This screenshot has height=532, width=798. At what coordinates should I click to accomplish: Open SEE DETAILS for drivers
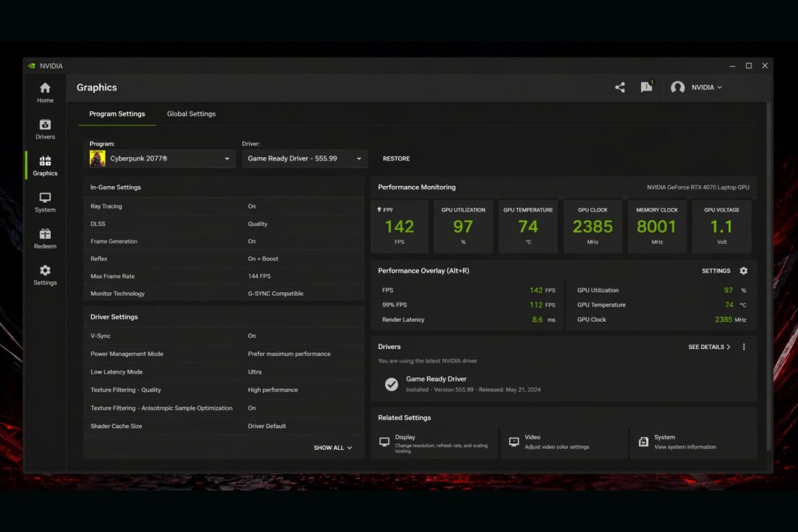(709, 347)
